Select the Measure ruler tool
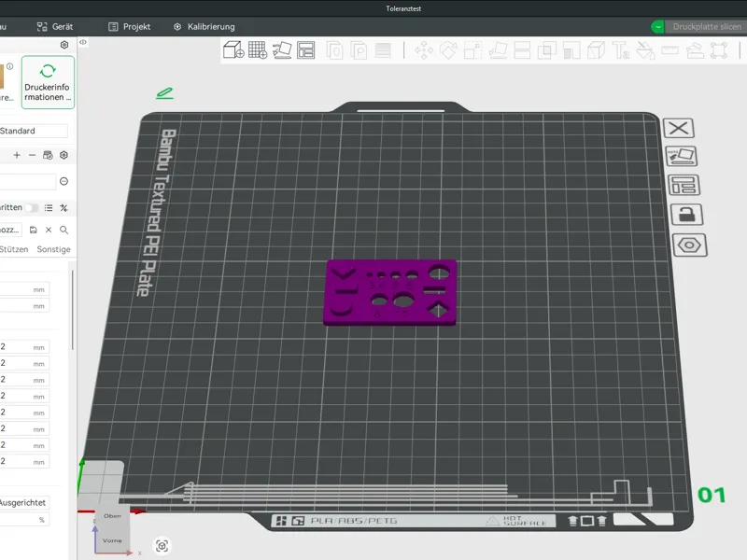 (669, 50)
